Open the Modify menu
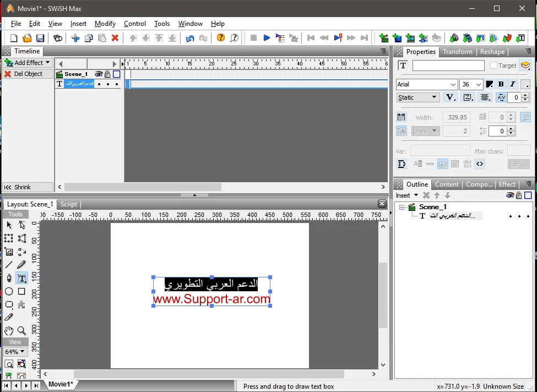The image size is (537, 392). click(x=105, y=24)
